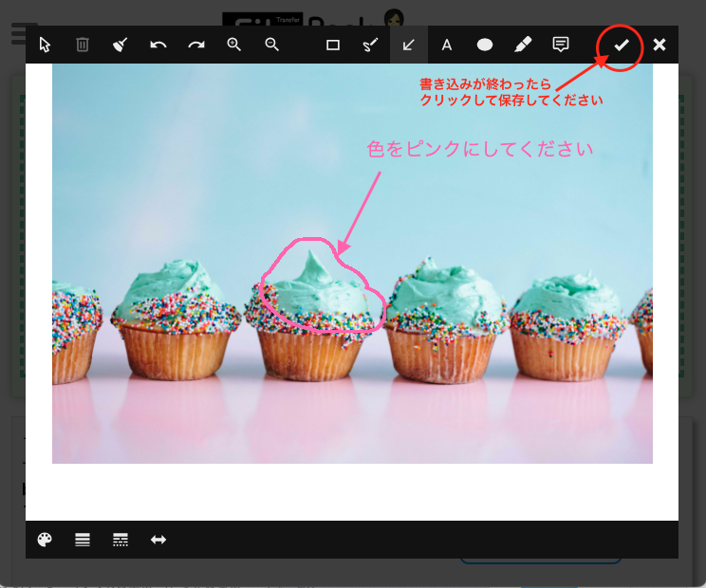Select the text tool labeled A
Viewport: 706px width, 588px height.
447,45
